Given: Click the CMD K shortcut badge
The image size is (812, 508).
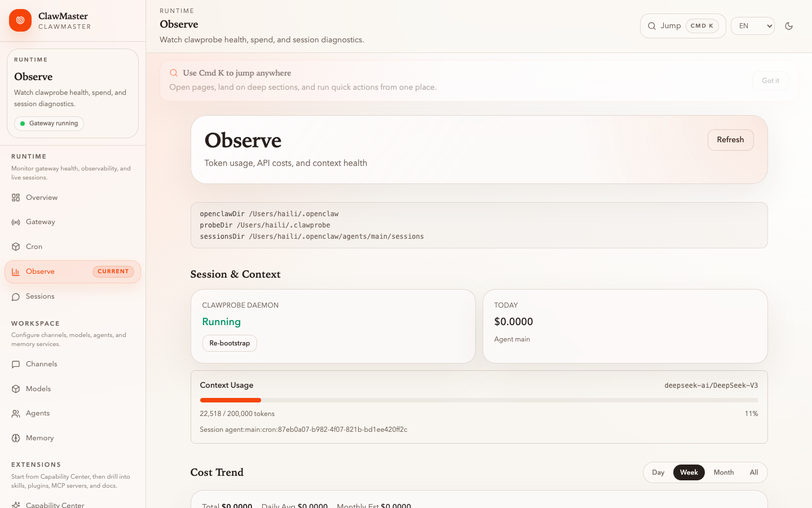Looking at the screenshot, I should point(702,26).
